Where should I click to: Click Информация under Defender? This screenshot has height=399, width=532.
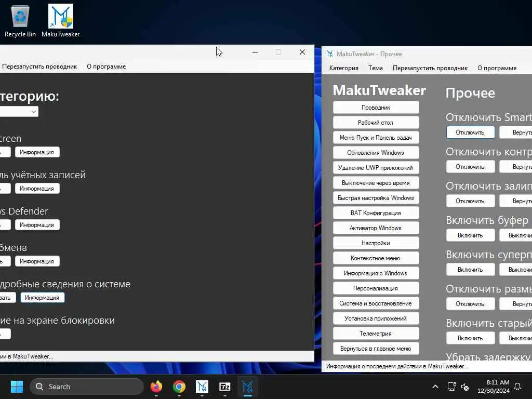37,224
